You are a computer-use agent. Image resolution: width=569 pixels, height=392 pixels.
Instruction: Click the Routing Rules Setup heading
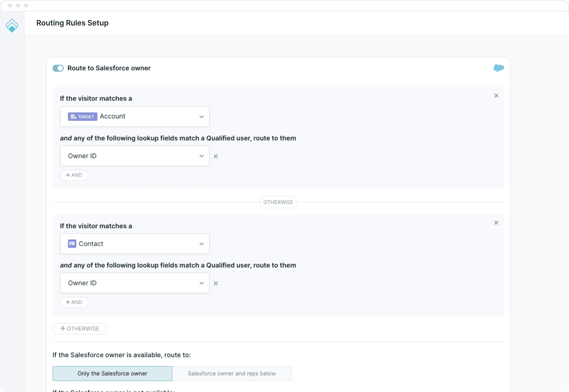pos(72,23)
